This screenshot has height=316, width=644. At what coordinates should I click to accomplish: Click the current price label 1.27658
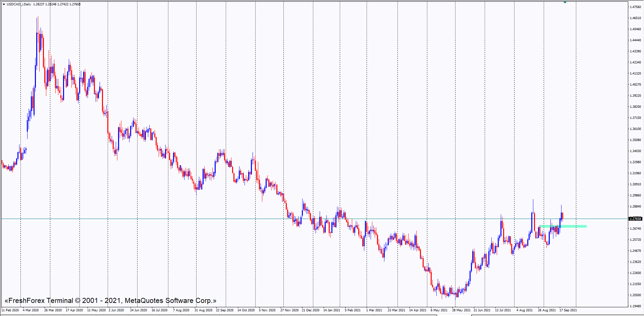[x=635, y=219]
